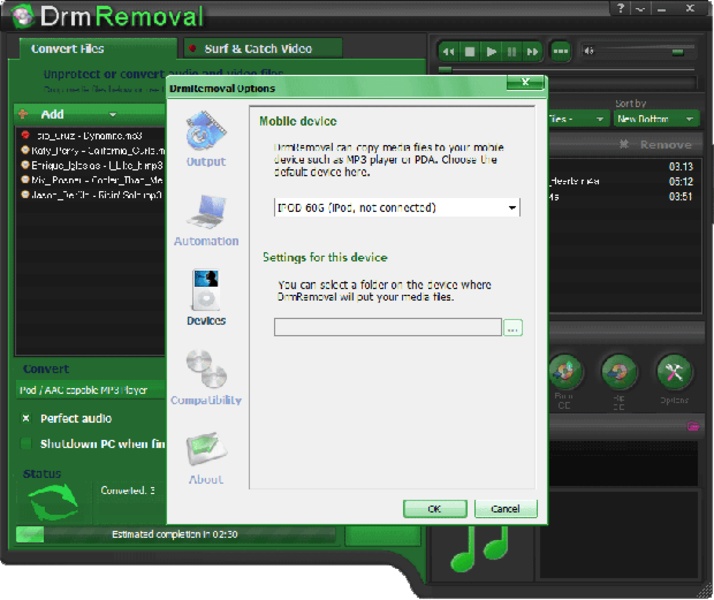714x600 pixels.
Task: Expand the Add files dropdown arrow
Action: pyautogui.click(x=112, y=115)
